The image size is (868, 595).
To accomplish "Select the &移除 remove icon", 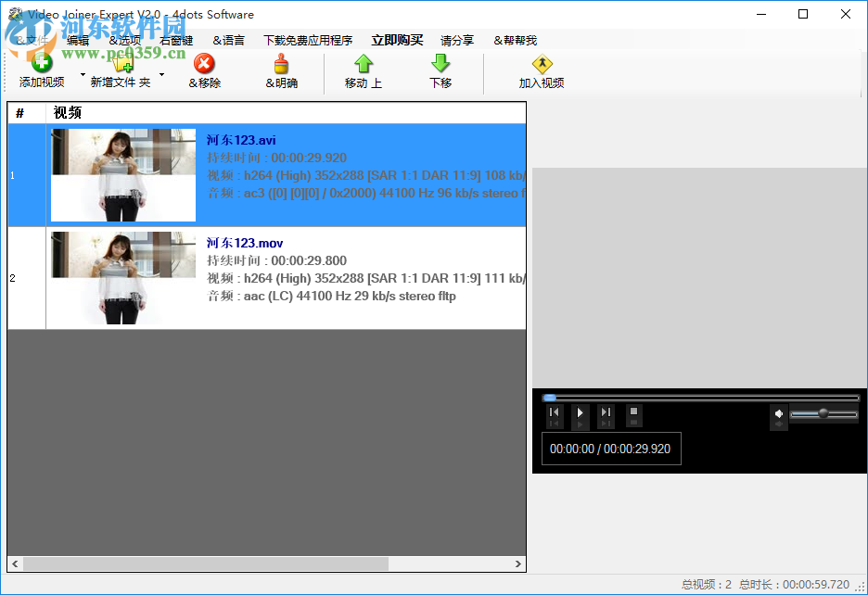I will (204, 65).
